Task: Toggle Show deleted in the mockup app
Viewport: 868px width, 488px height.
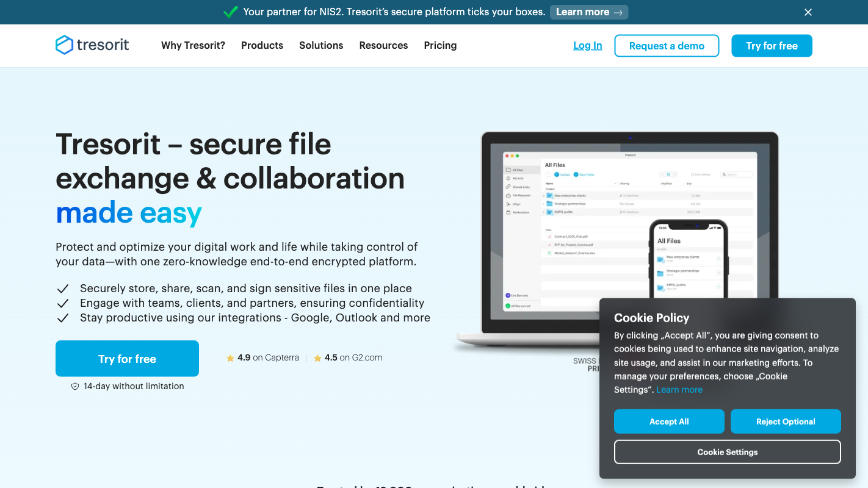Action: pyautogui.click(x=701, y=174)
